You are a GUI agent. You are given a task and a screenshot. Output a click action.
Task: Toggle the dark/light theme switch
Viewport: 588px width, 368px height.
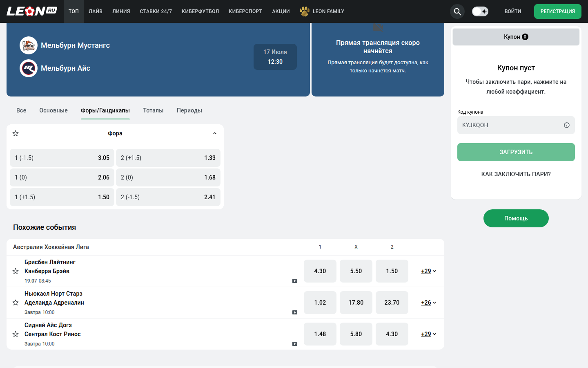(x=480, y=11)
